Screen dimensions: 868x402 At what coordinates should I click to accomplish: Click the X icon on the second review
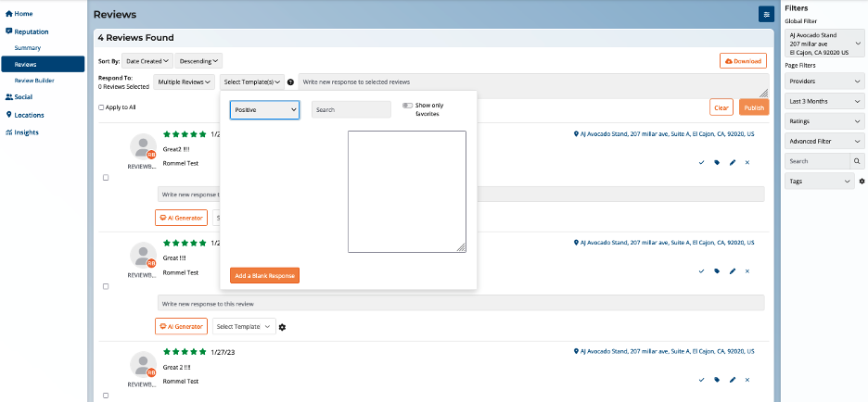pos(747,271)
